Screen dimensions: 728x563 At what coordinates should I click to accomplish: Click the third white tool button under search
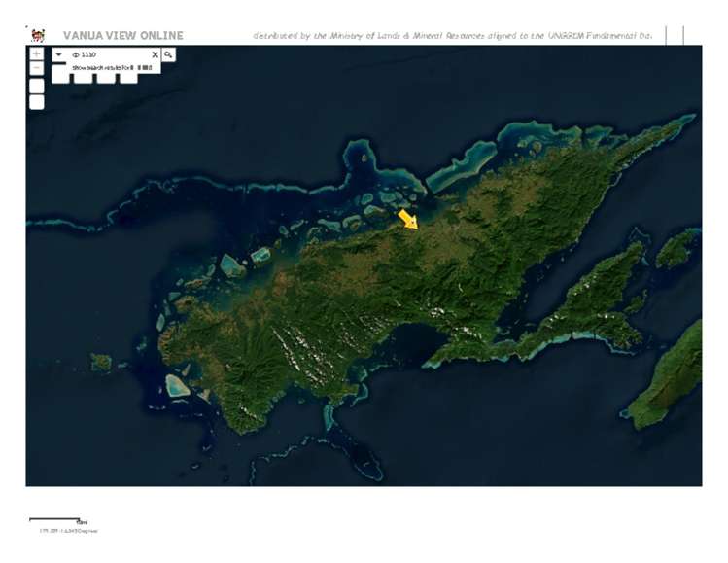(x=106, y=77)
